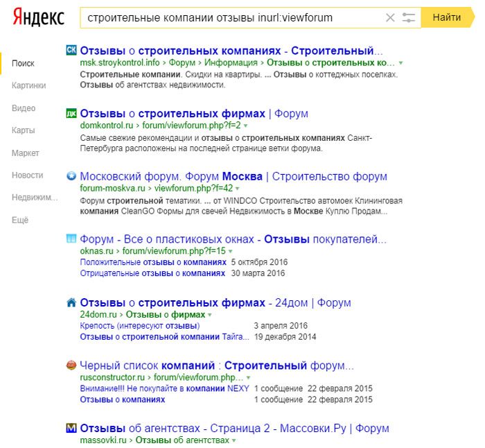Click date text '19 декабря 2014'
The width and height of the screenshot is (485, 448).
(x=285, y=337)
